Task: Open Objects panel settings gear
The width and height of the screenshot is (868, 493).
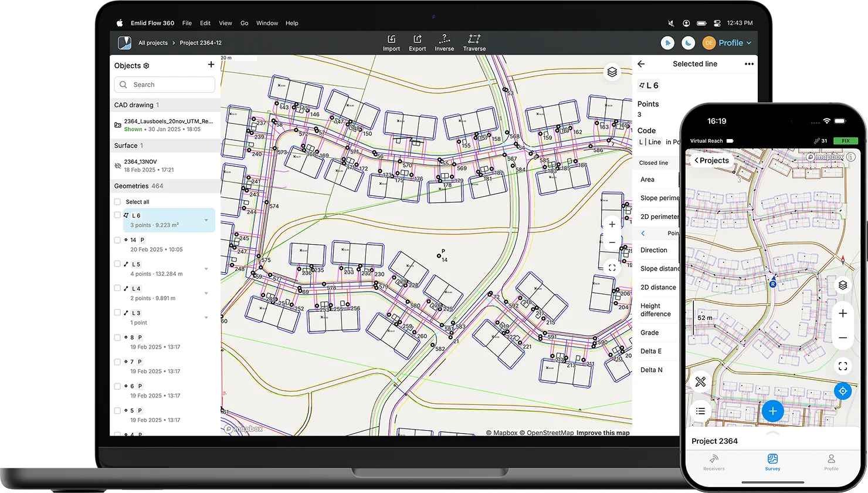Action: pos(147,66)
